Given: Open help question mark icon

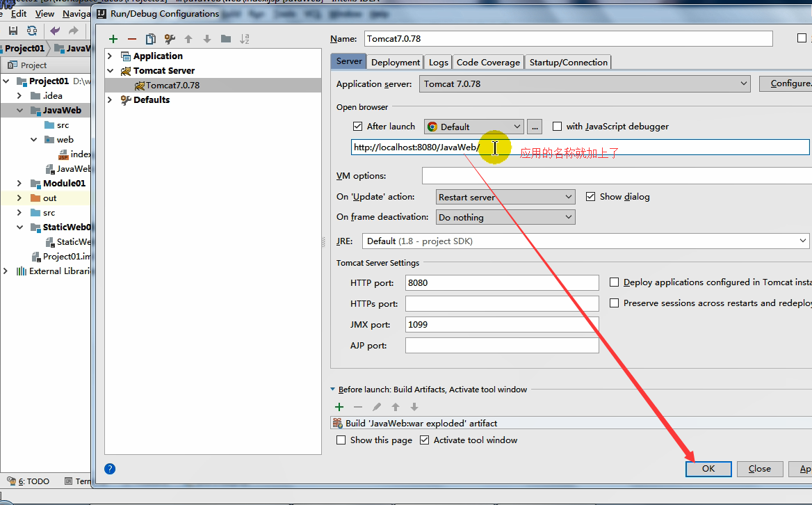Looking at the screenshot, I should pos(110,469).
